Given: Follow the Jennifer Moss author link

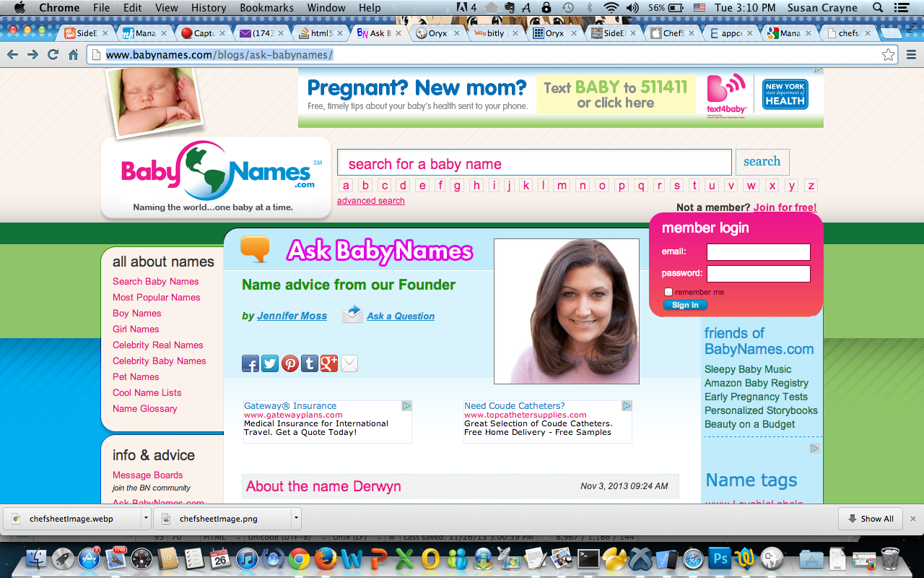Looking at the screenshot, I should (x=292, y=316).
